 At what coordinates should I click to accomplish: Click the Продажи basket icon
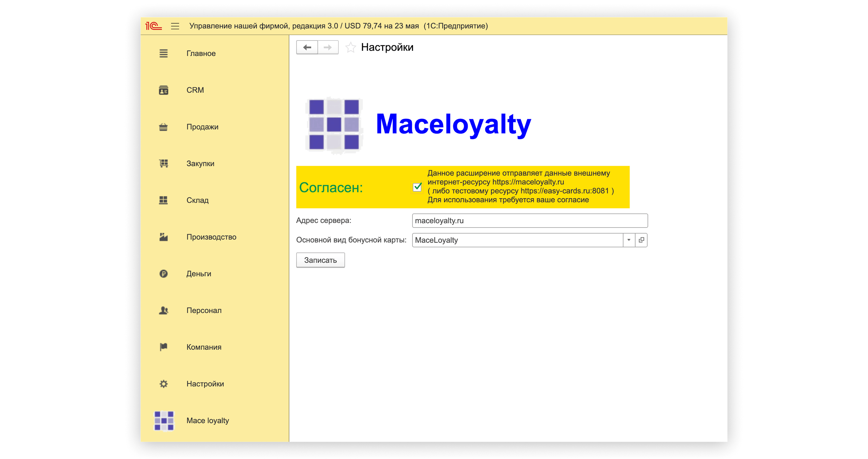click(x=163, y=127)
